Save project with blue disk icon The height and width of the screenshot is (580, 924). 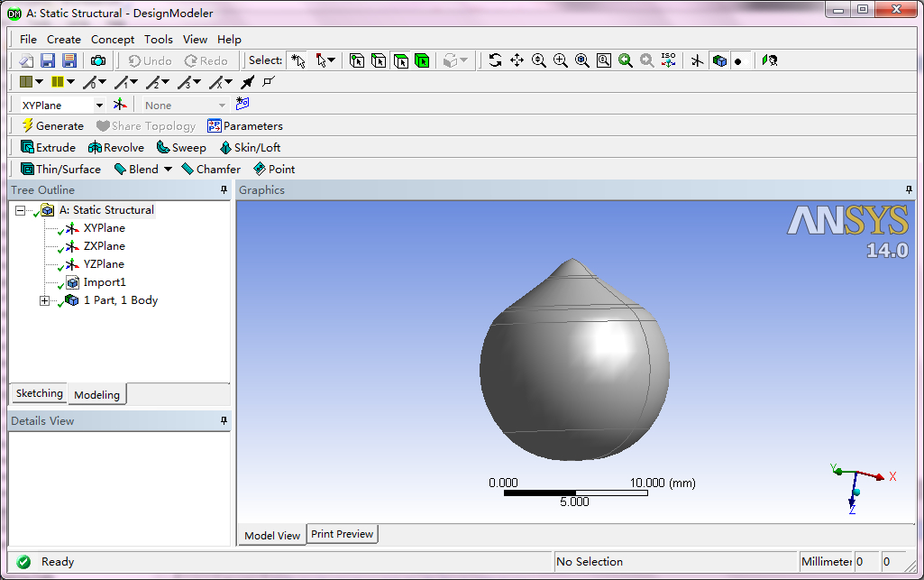click(x=48, y=60)
